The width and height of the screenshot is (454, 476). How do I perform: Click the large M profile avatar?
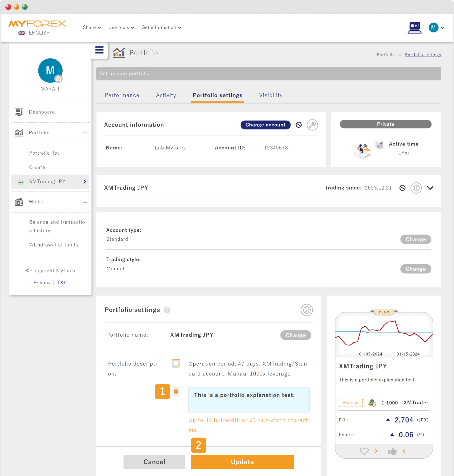[50, 70]
